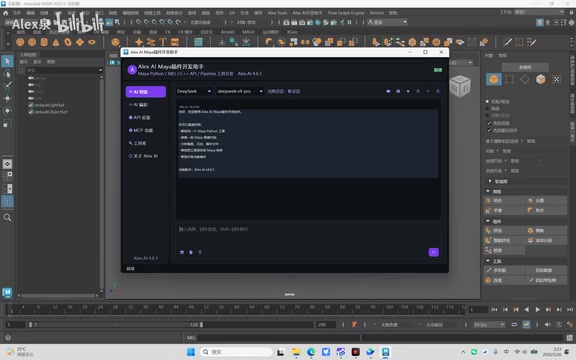
Task: Collapse the Tools section in Modeling Toolkit
Action: (x=488, y=261)
